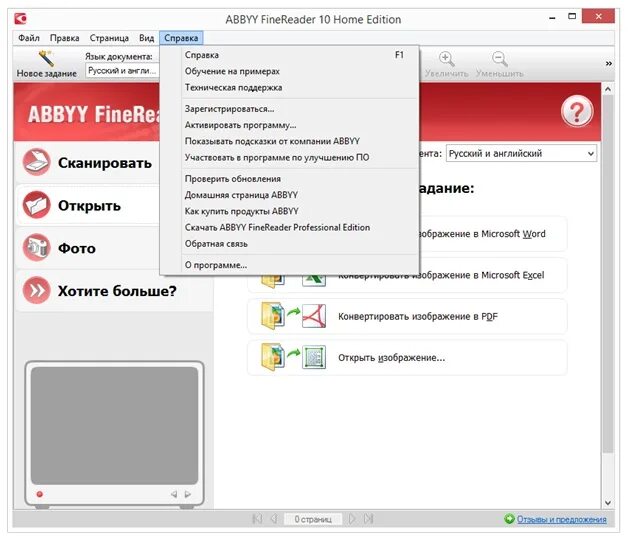Viewport: 628px width, 540px height.
Task: Choose Как купить продукты ABBYY
Action: (290, 211)
